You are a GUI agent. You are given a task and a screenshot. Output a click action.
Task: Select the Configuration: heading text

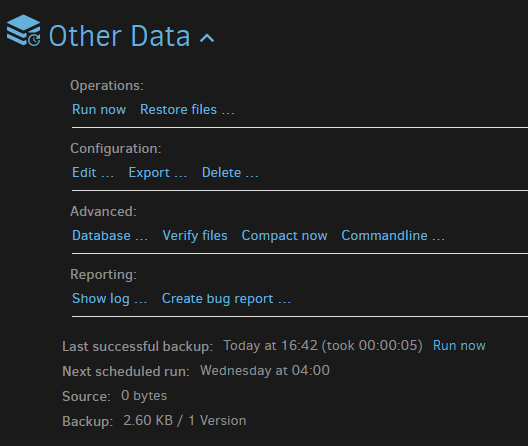coord(116,148)
